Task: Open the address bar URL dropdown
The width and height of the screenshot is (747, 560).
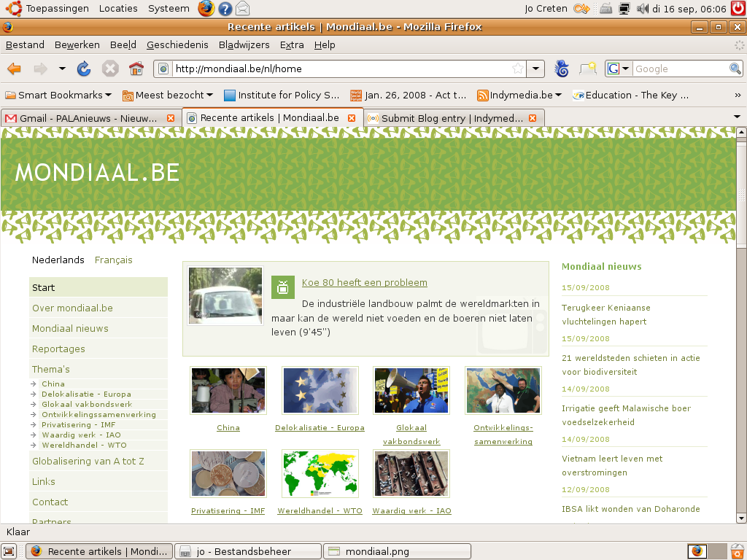Action: click(x=536, y=69)
